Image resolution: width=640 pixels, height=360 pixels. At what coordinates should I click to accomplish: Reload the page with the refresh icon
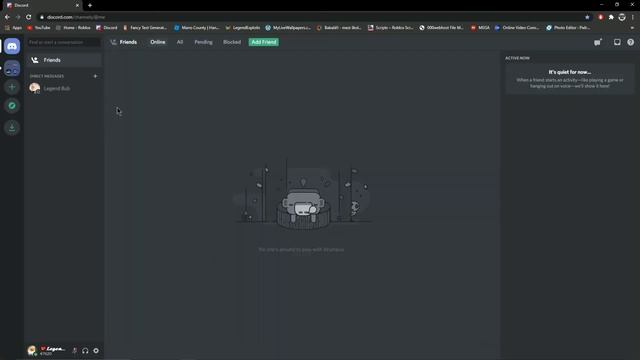point(29,17)
